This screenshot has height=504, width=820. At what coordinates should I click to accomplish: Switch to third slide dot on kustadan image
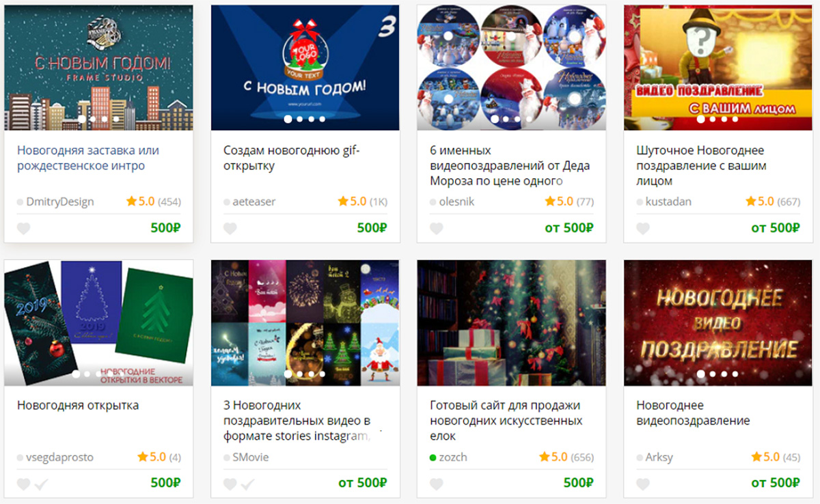point(724,119)
